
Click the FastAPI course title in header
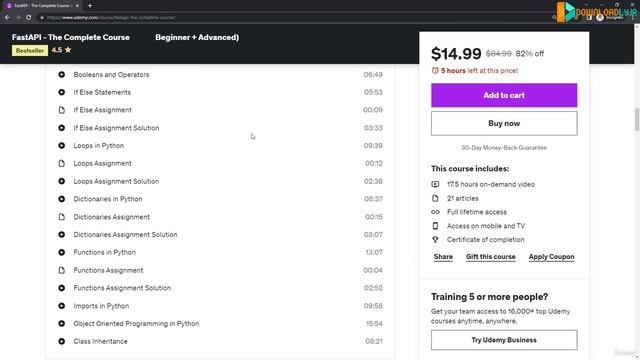tap(71, 37)
